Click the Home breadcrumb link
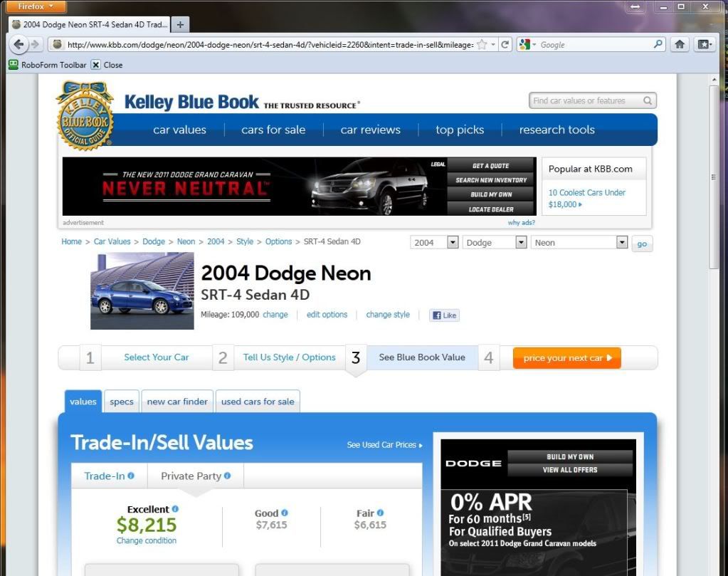 pyautogui.click(x=71, y=241)
